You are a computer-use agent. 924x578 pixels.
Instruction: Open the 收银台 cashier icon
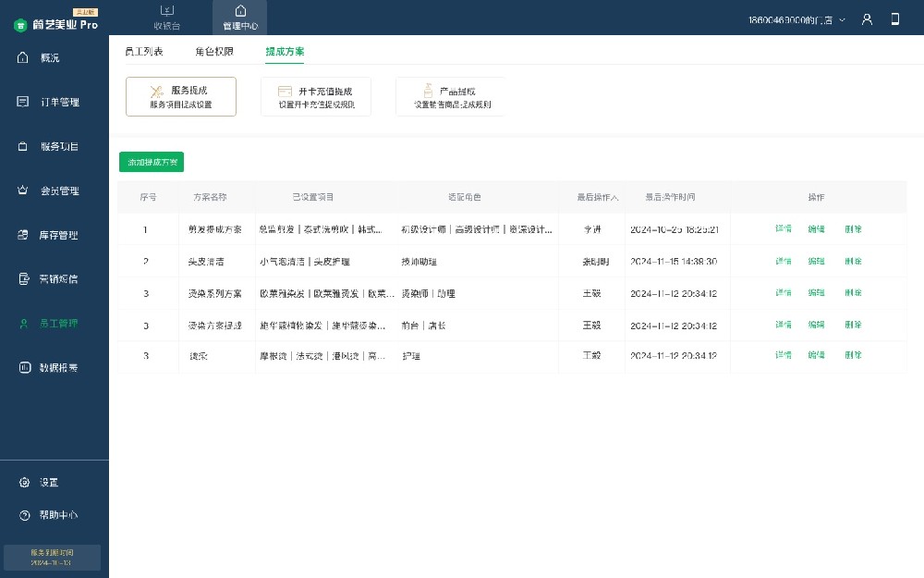[x=166, y=10]
